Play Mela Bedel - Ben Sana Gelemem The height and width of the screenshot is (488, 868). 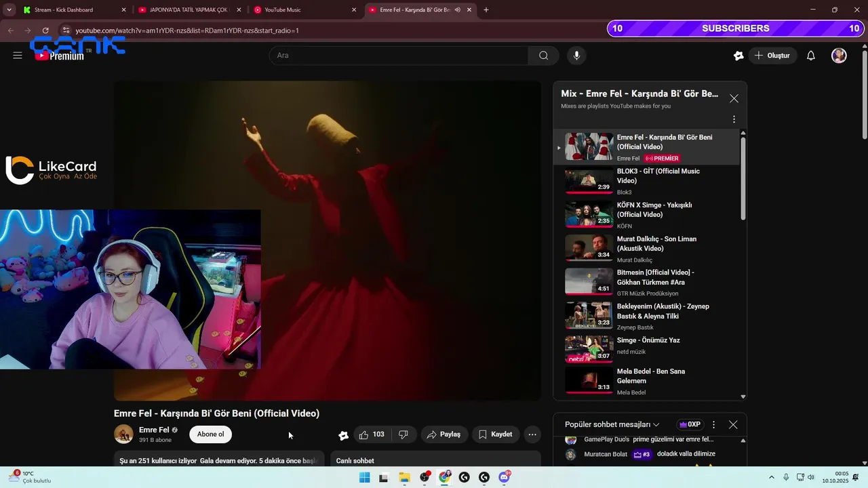652,382
